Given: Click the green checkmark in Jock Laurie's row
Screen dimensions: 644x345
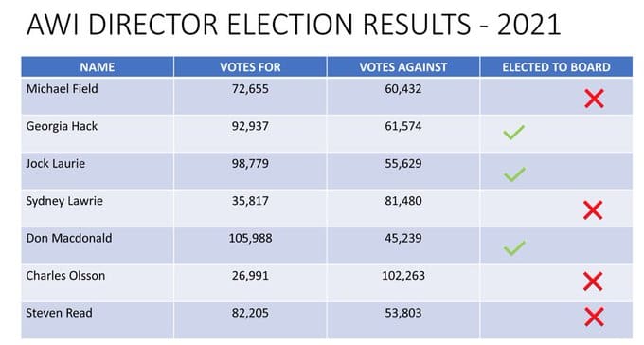Looking at the screenshot, I should click(x=514, y=174).
